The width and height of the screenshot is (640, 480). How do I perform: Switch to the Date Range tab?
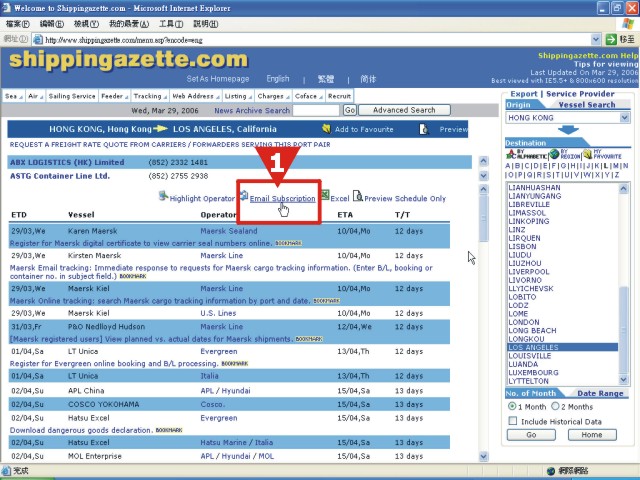tap(600, 393)
